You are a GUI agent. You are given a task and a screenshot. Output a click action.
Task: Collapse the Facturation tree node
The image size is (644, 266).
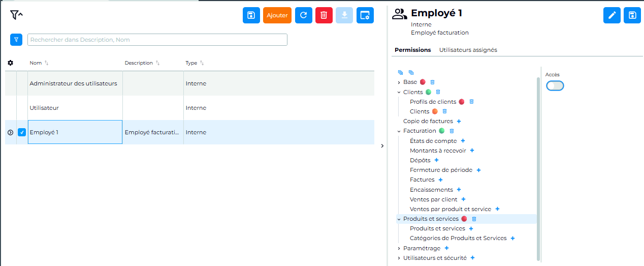tap(399, 131)
